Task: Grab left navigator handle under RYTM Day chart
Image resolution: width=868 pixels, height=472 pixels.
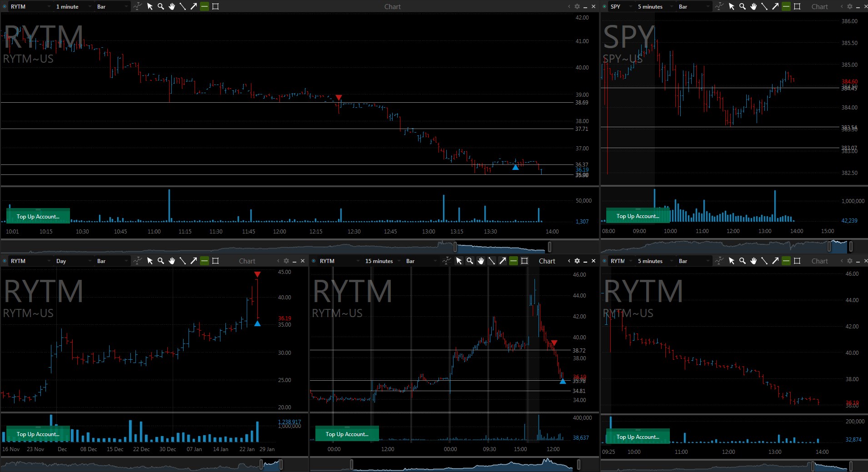Action: click(x=261, y=464)
